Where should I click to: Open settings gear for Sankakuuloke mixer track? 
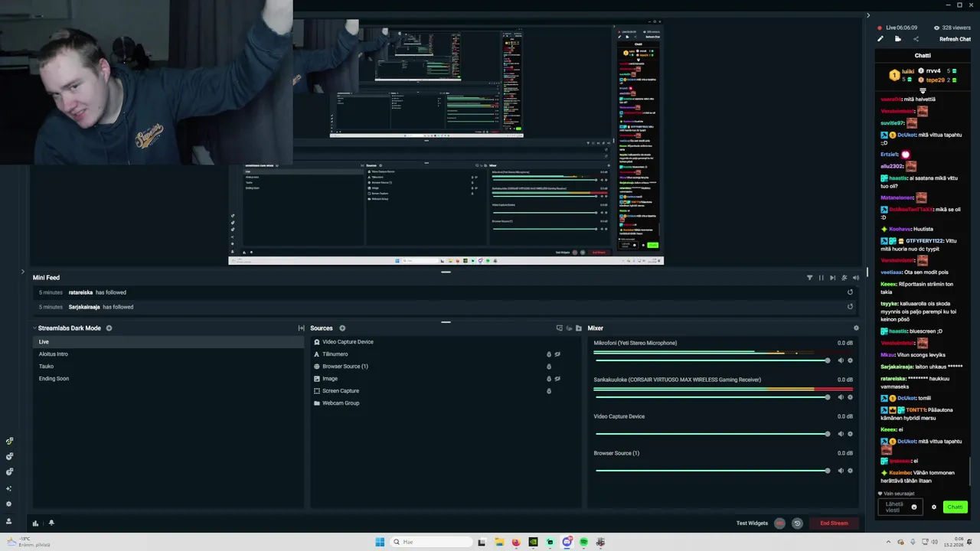850,397
